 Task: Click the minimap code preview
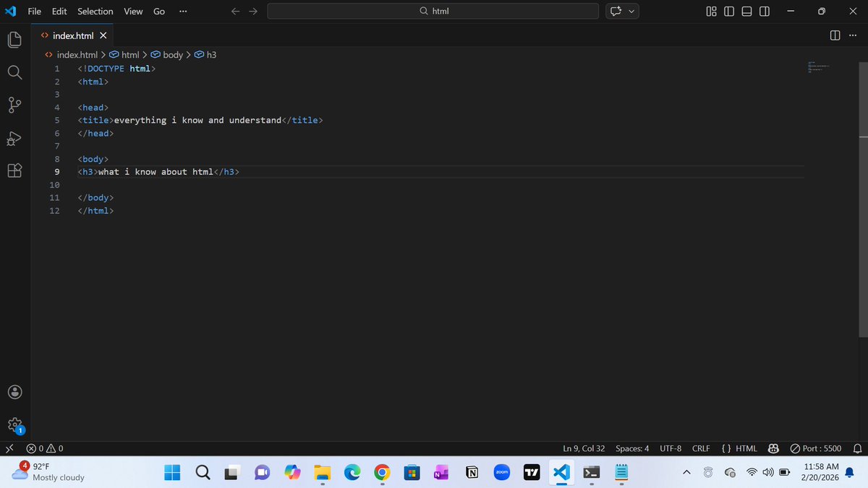pyautogui.click(x=818, y=67)
